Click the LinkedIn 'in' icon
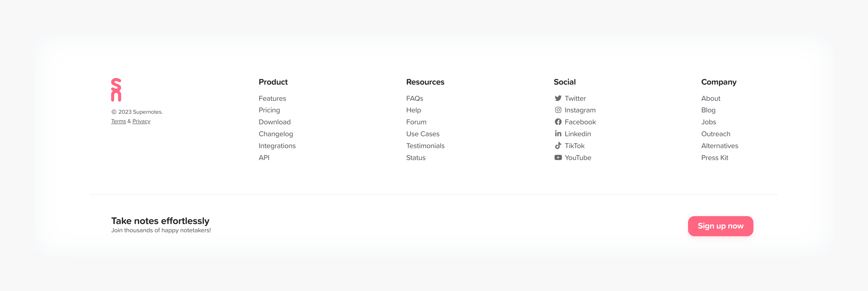This screenshot has height=291, width=868. click(x=558, y=134)
